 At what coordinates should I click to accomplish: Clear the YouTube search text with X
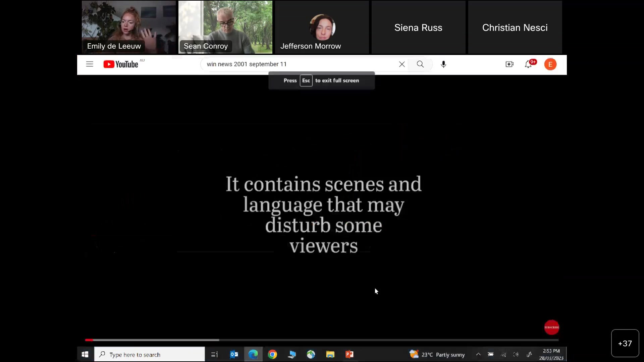pos(402,64)
